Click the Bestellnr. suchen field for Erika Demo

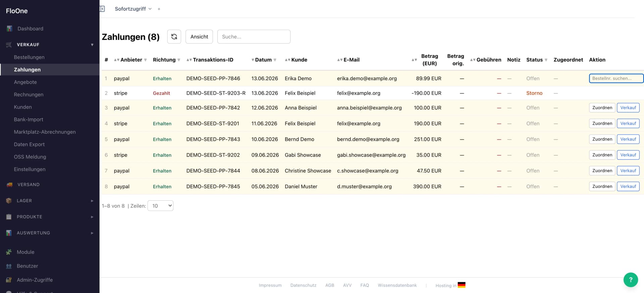click(616, 79)
